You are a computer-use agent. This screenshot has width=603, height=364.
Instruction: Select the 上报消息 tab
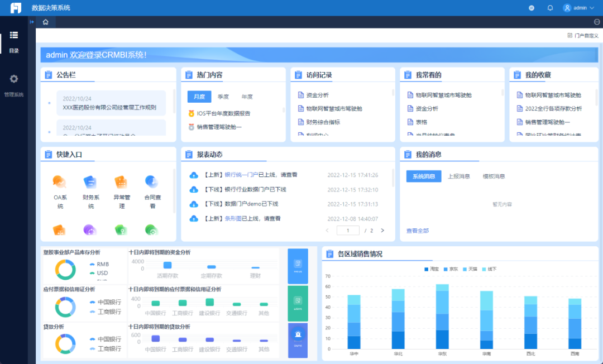[459, 176]
